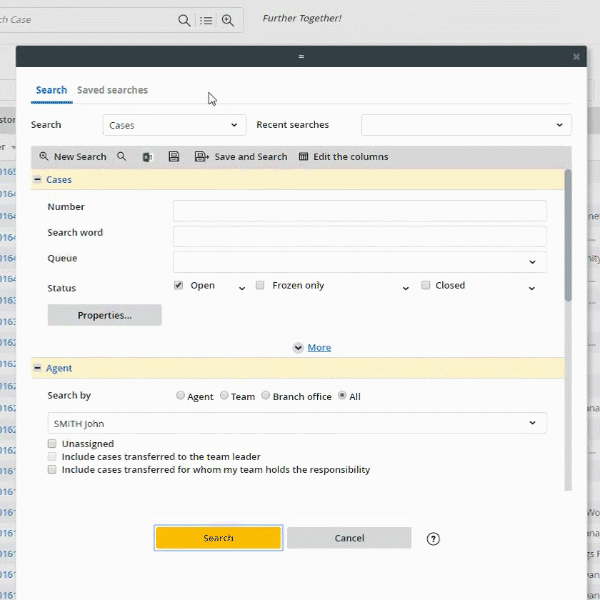The width and height of the screenshot is (600, 600).
Task: Click the advanced search zoom icon at the top
Action: (x=228, y=20)
